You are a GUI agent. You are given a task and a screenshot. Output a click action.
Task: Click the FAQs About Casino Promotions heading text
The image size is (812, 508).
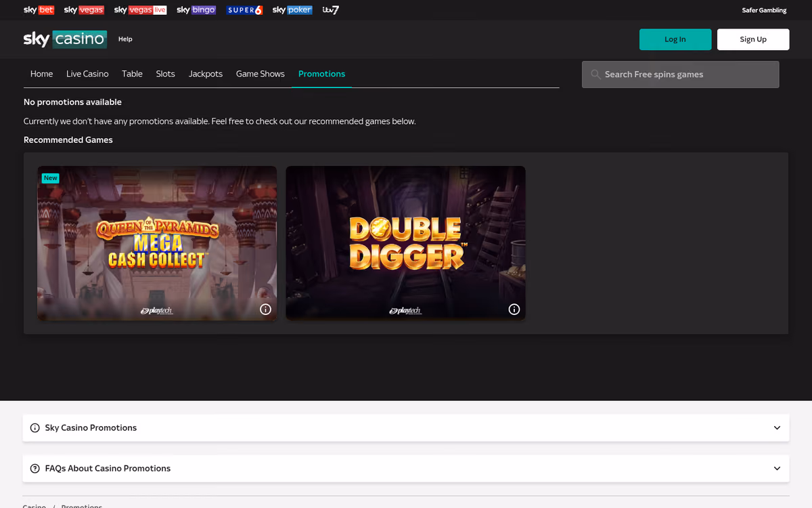click(108, 469)
